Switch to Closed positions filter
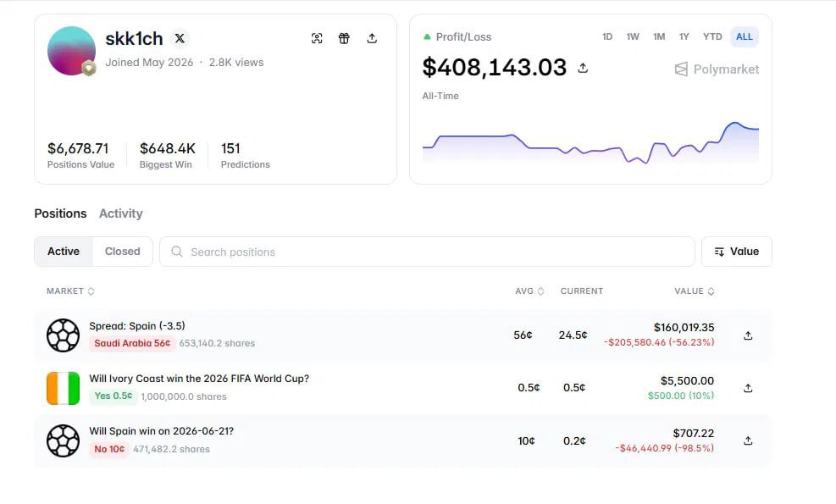Viewport: 836px width, 504px height. coord(123,252)
